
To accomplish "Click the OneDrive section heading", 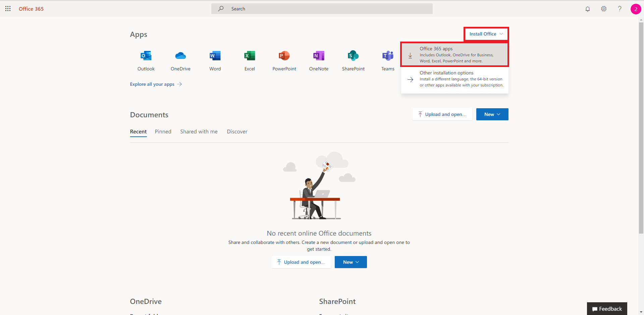I will [x=146, y=301].
